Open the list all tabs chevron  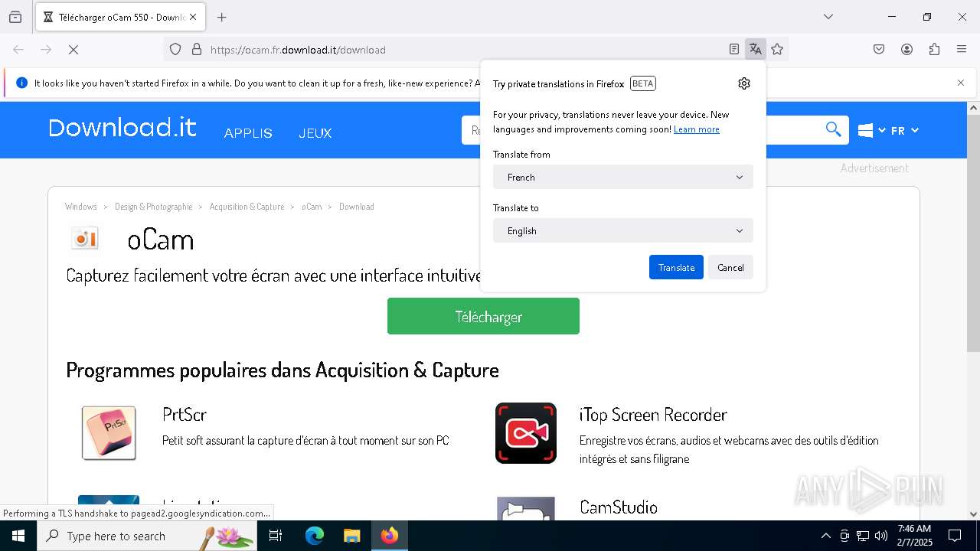(828, 17)
